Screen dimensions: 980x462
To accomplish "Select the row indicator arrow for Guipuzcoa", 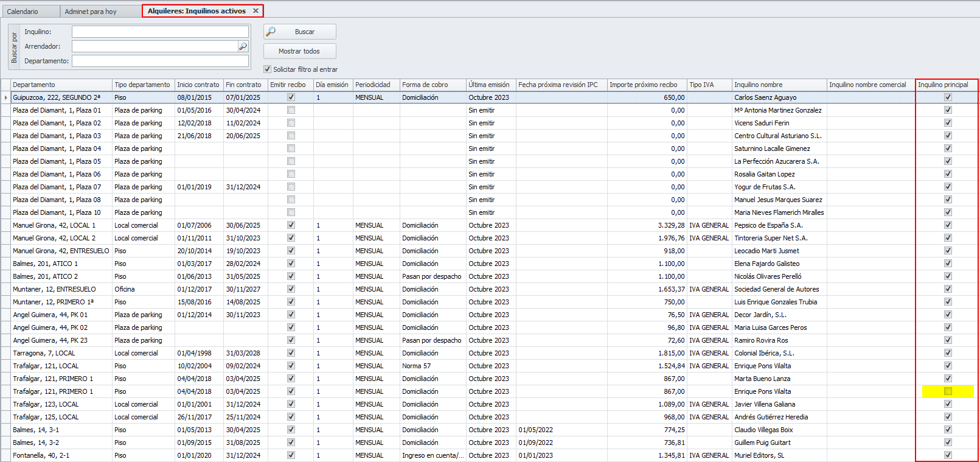I will coord(6,97).
